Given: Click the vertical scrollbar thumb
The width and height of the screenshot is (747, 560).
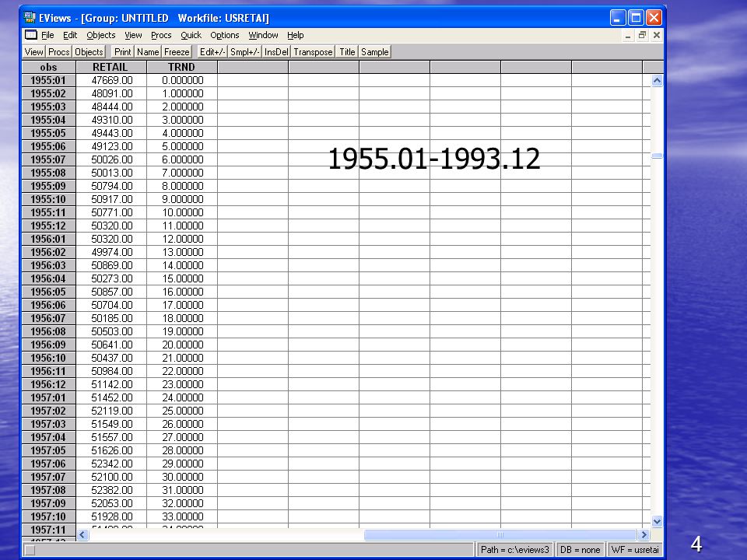Looking at the screenshot, I should (657, 156).
